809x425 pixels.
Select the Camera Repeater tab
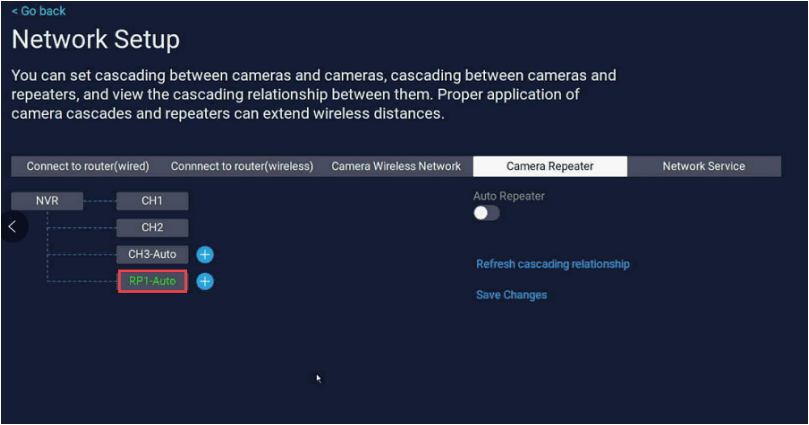tap(550, 166)
